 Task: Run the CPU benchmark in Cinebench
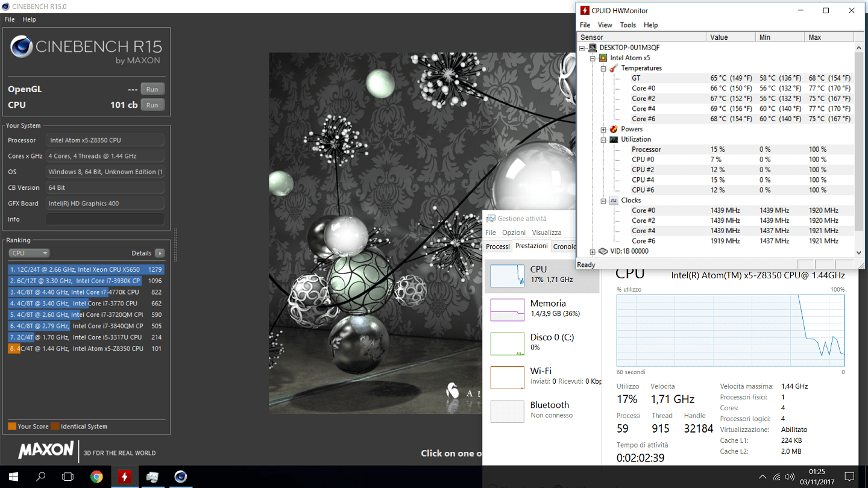click(x=153, y=105)
